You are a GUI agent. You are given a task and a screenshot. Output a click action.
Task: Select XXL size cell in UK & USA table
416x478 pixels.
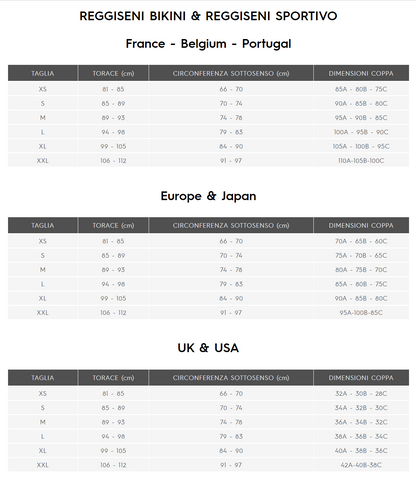(x=43, y=465)
